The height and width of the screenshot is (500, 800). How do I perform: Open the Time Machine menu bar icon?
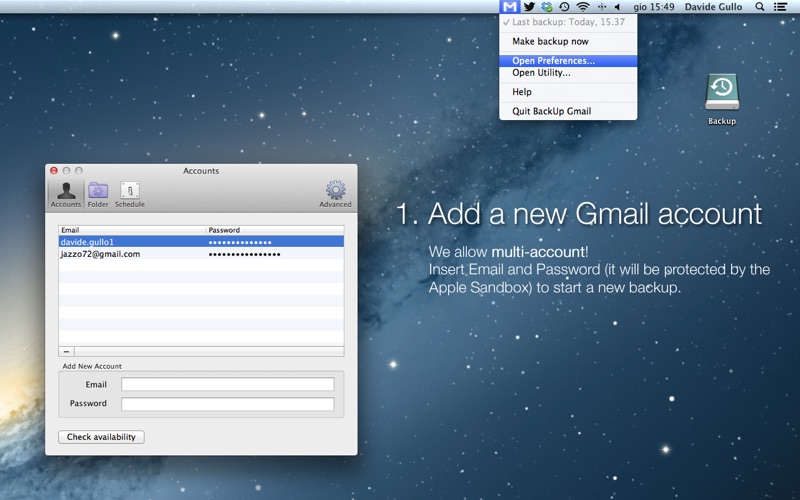click(x=564, y=7)
